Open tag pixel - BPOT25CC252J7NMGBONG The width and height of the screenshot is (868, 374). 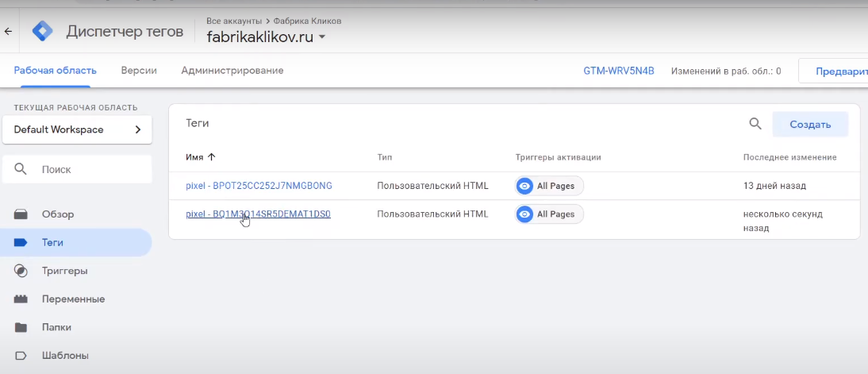pos(259,186)
